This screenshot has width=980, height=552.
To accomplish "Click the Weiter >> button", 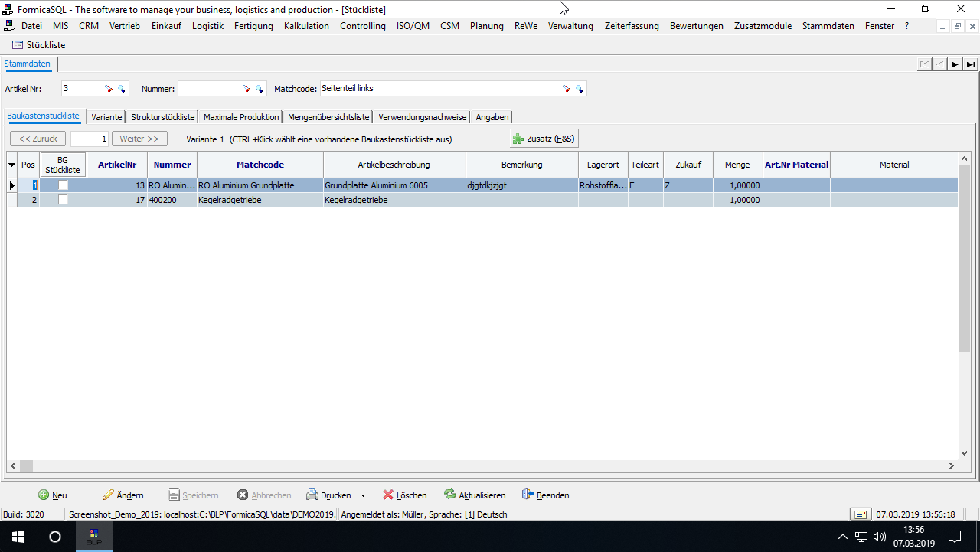I will 139,139.
